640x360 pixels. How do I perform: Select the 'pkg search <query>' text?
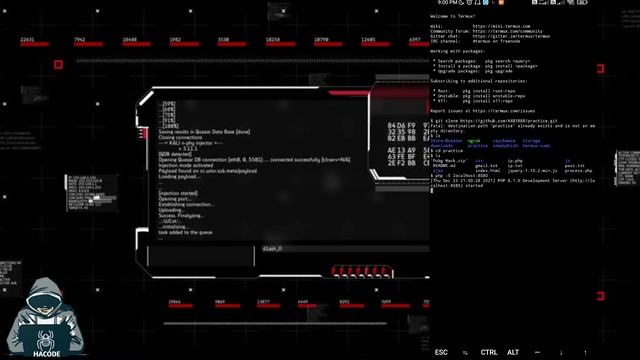tap(507, 61)
